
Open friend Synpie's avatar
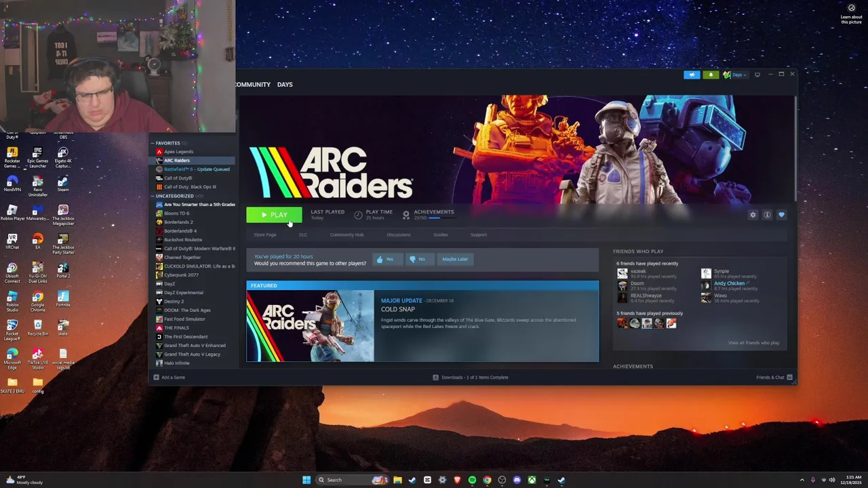click(x=706, y=274)
